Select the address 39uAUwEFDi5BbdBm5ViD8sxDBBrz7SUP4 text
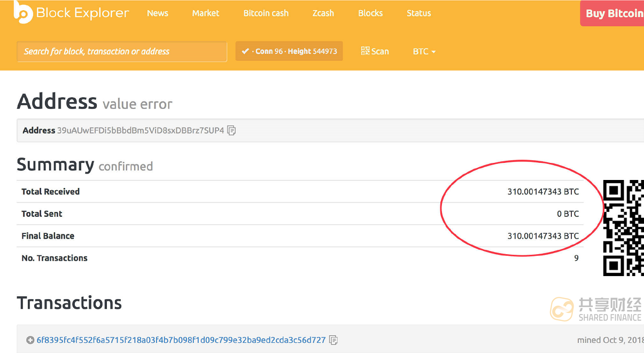Viewport: 644px width, 353px height. click(x=141, y=130)
